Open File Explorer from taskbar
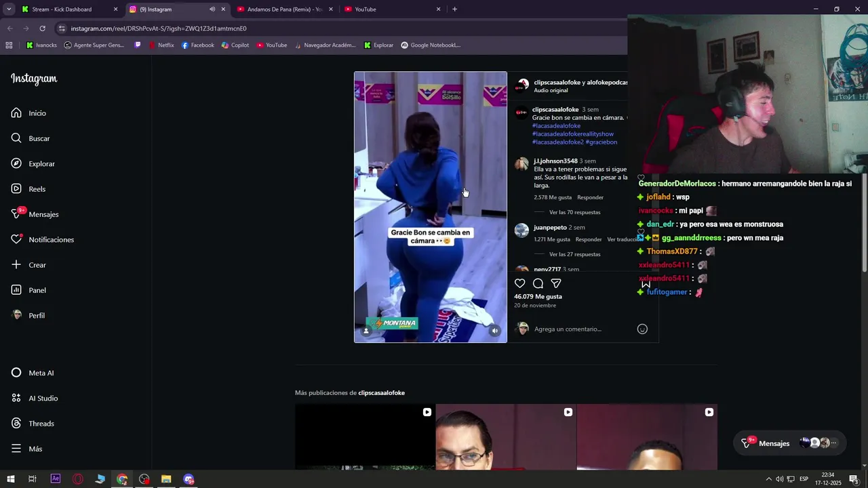The width and height of the screenshot is (868, 488). [x=166, y=479]
